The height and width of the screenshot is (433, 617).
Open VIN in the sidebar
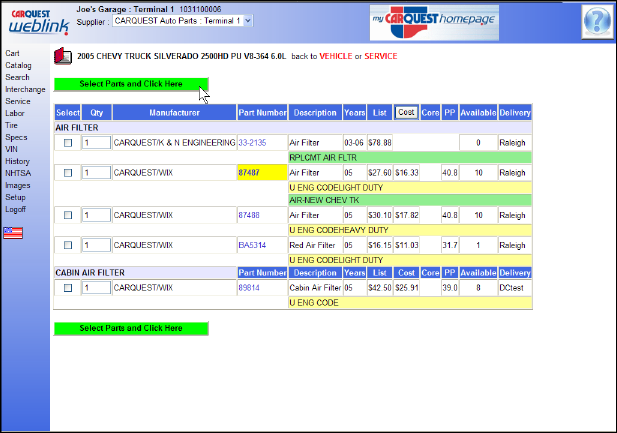pyautogui.click(x=11, y=149)
